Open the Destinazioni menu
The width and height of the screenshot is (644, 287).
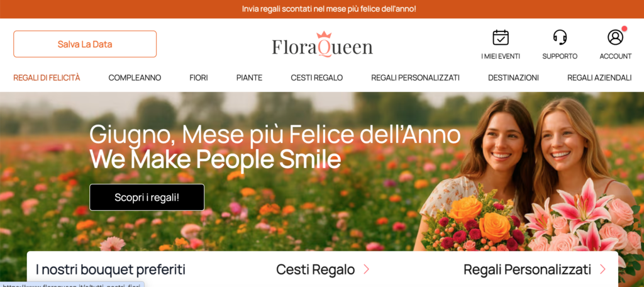(513, 77)
